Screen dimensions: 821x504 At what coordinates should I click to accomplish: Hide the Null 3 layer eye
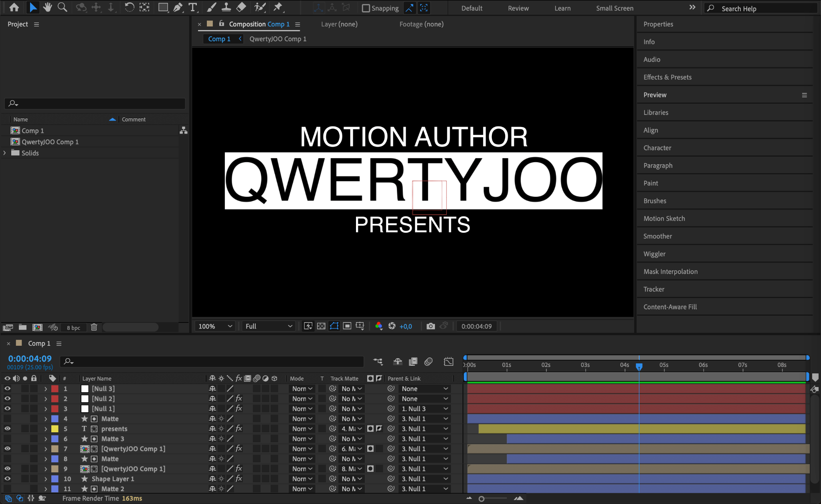point(7,389)
